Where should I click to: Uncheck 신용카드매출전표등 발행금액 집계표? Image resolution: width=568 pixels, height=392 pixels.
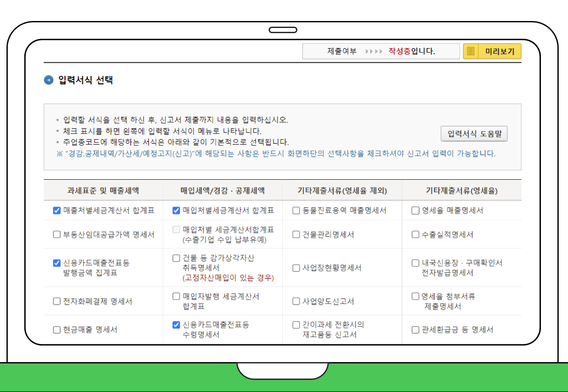pos(56,262)
